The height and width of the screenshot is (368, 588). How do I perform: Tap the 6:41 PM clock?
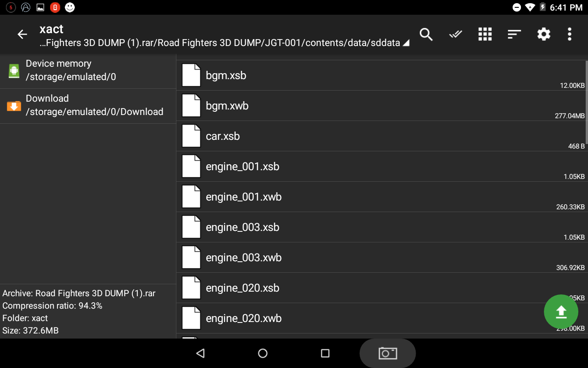[x=566, y=7]
